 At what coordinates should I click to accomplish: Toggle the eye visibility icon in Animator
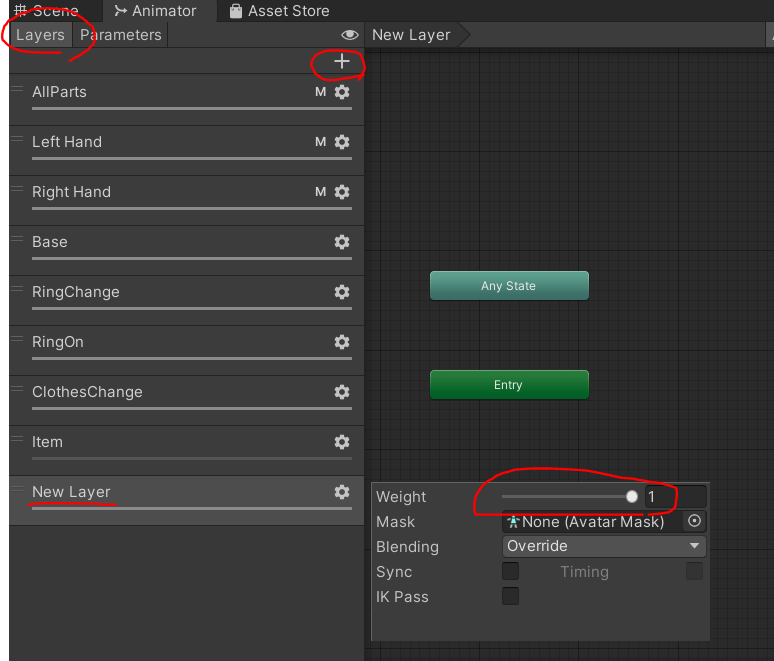click(x=349, y=35)
